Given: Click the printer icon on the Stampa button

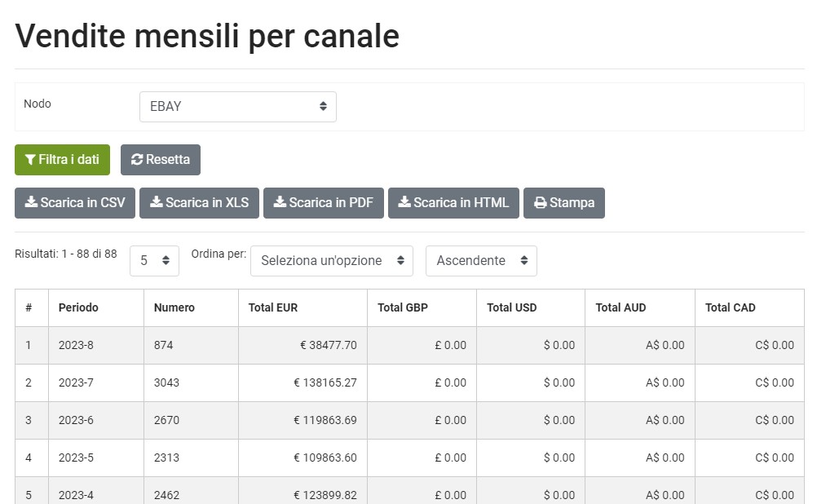Looking at the screenshot, I should (x=539, y=202).
